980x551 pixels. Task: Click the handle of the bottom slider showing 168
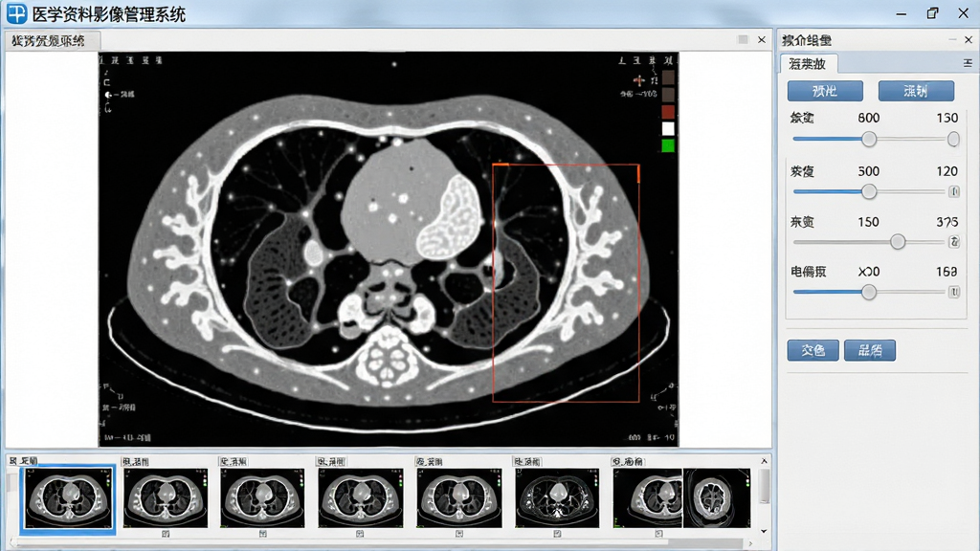[x=869, y=292]
